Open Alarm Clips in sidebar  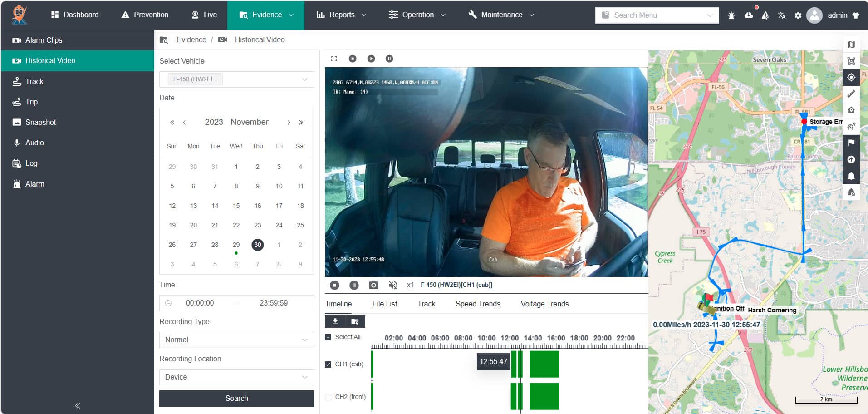pos(44,40)
